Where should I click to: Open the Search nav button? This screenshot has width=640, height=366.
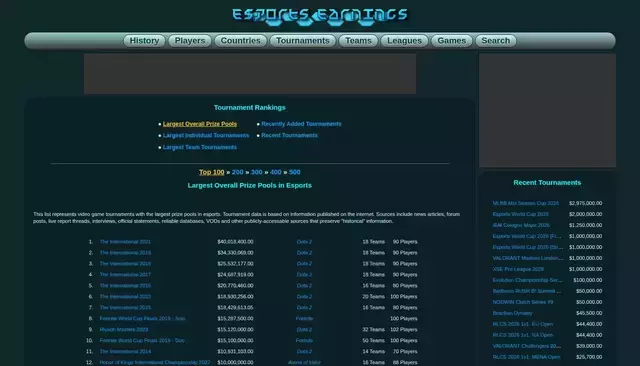point(496,41)
